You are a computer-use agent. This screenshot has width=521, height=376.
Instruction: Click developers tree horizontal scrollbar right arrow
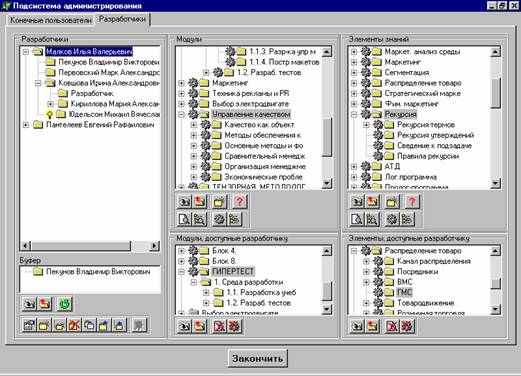(x=154, y=246)
